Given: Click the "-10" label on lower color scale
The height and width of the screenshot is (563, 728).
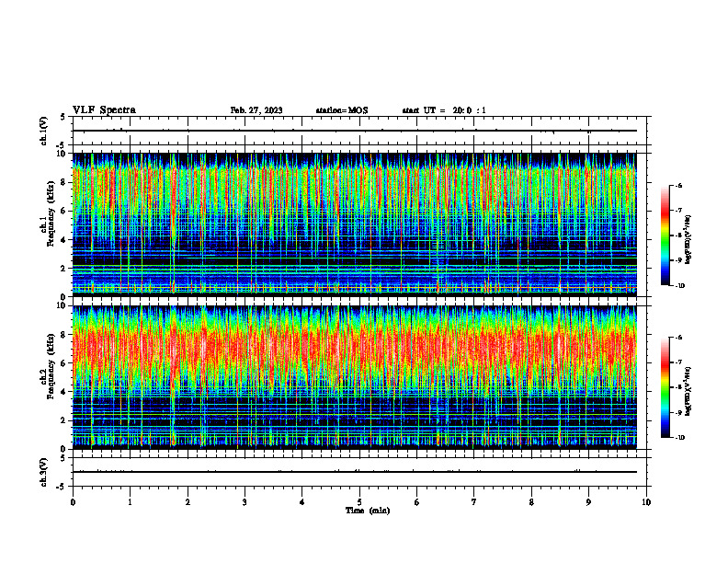Looking at the screenshot, I should (x=679, y=438).
